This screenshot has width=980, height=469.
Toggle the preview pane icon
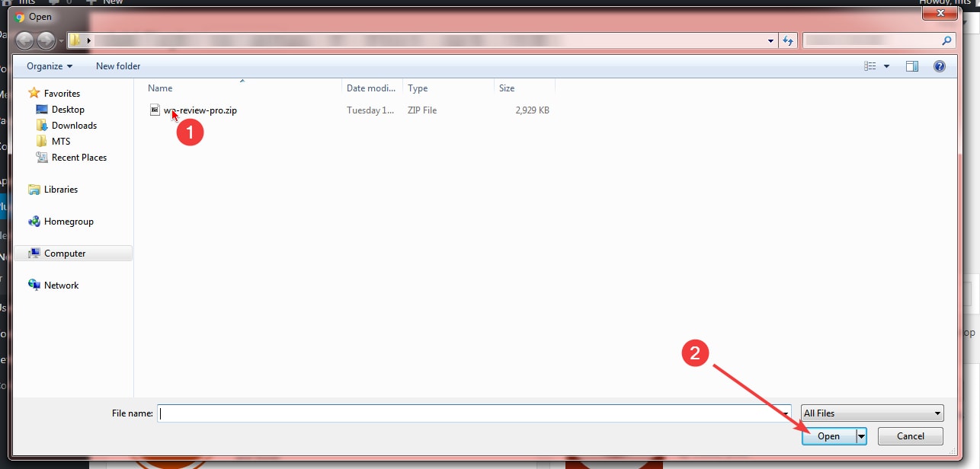pos(912,66)
